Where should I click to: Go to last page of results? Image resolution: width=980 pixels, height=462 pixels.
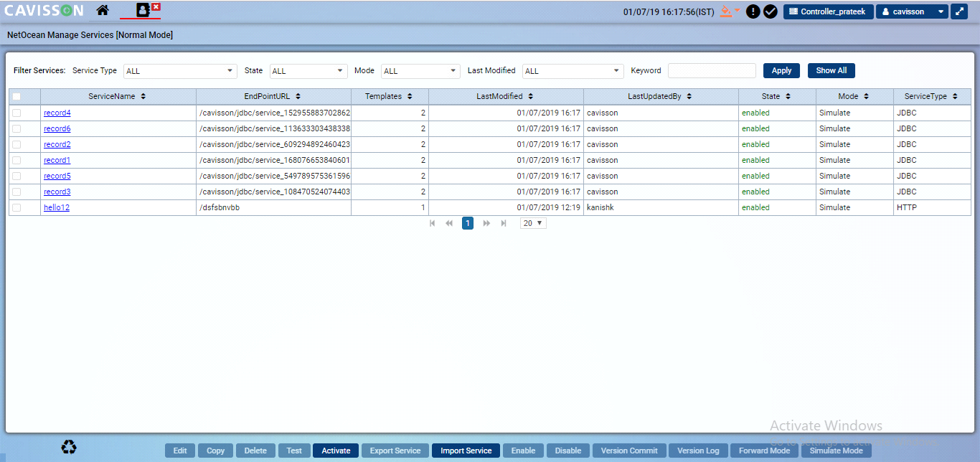[x=504, y=224]
